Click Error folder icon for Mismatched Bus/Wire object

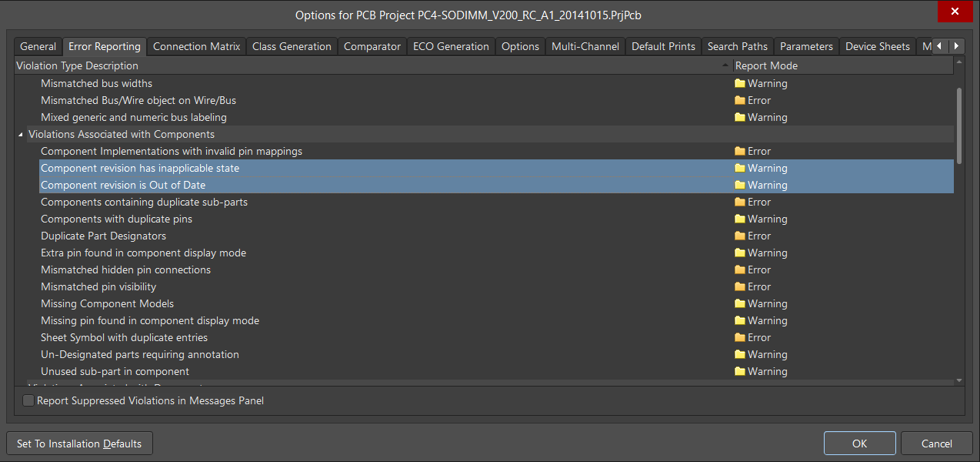738,99
